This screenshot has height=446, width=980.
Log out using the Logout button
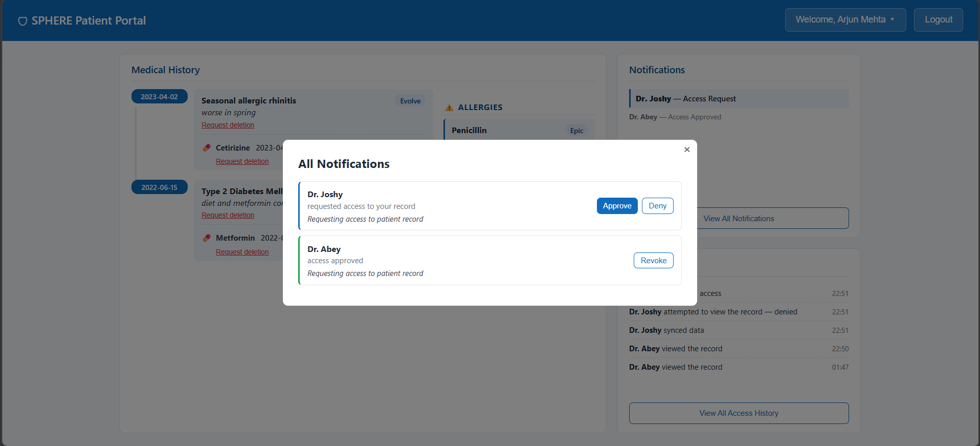pyautogui.click(x=938, y=20)
